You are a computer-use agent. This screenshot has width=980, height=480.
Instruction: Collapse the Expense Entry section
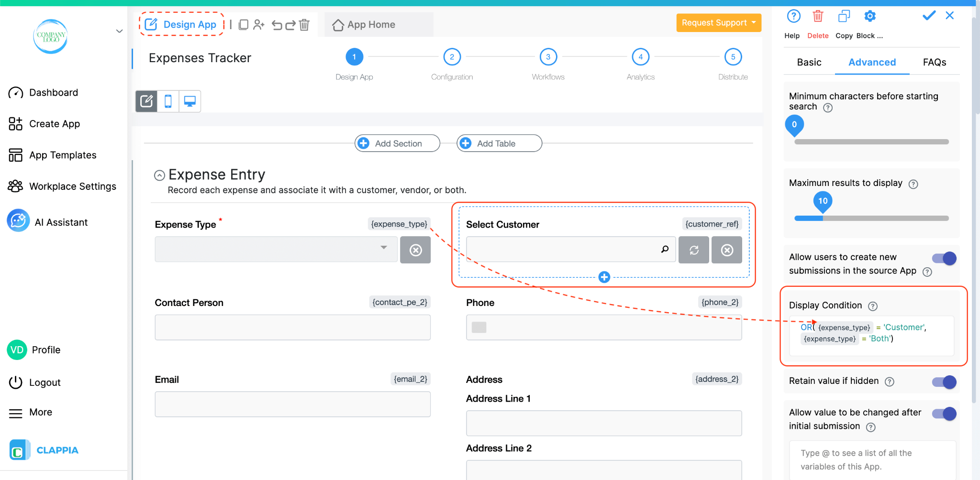[x=159, y=175]
